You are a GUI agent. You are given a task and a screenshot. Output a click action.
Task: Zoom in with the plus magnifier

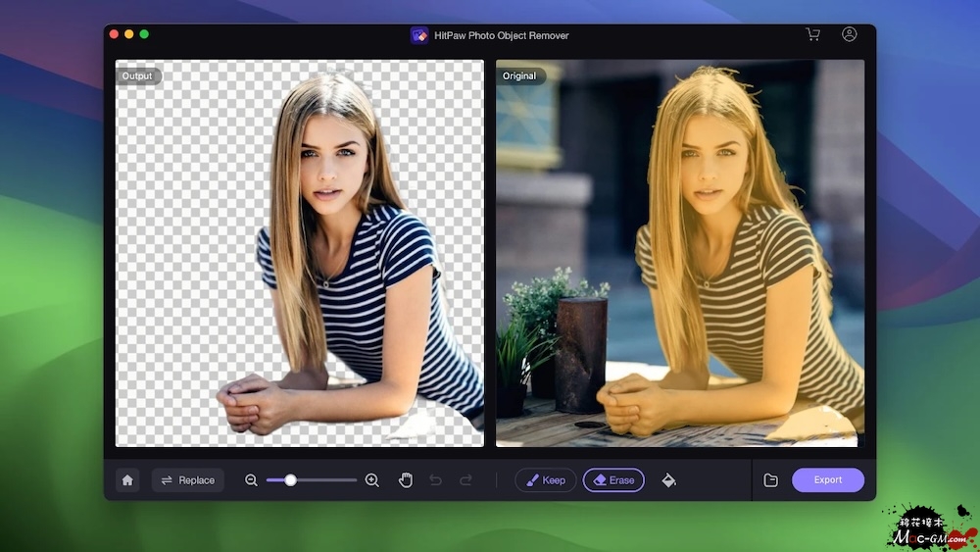[371, 480]
